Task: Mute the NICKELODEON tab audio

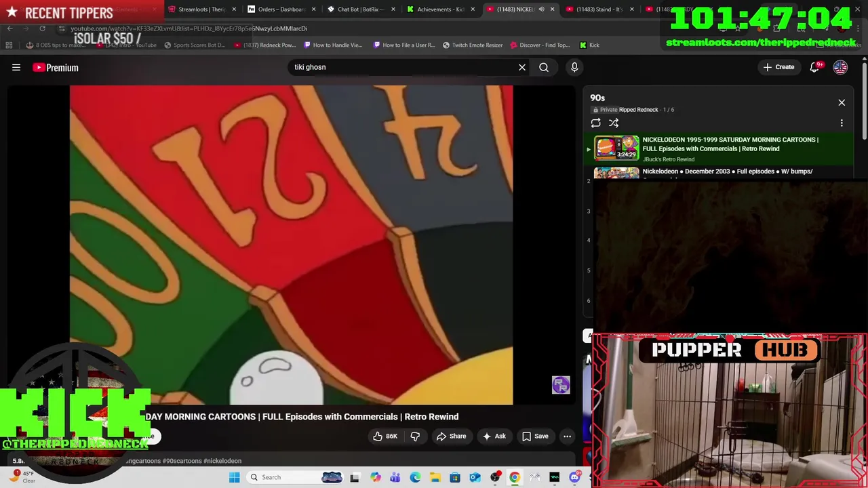Action: pos(541,9)
